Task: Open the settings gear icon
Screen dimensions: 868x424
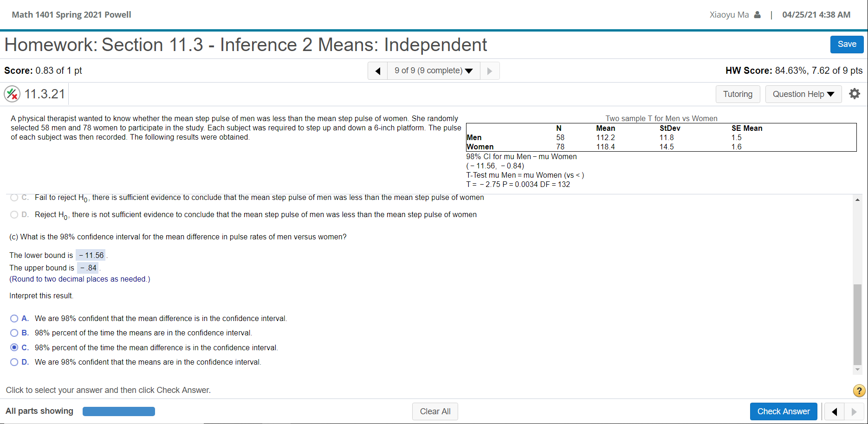Action: tap(855, 94)
